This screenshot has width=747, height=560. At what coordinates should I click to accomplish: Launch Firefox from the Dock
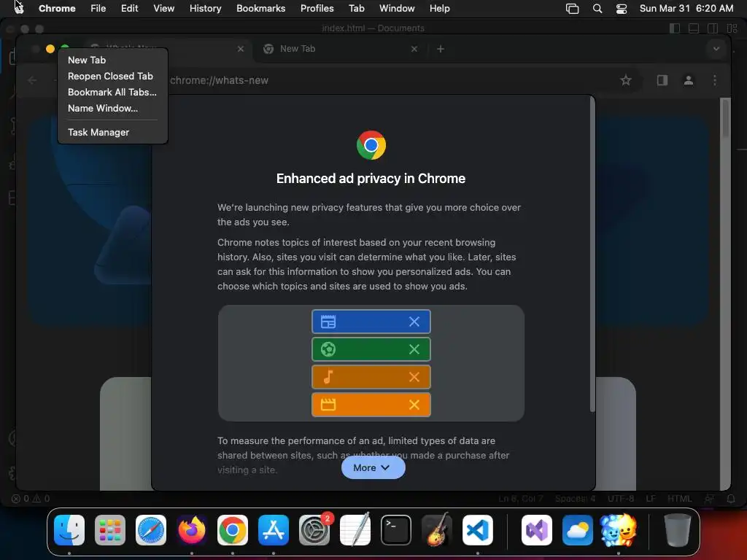[192, 530]
